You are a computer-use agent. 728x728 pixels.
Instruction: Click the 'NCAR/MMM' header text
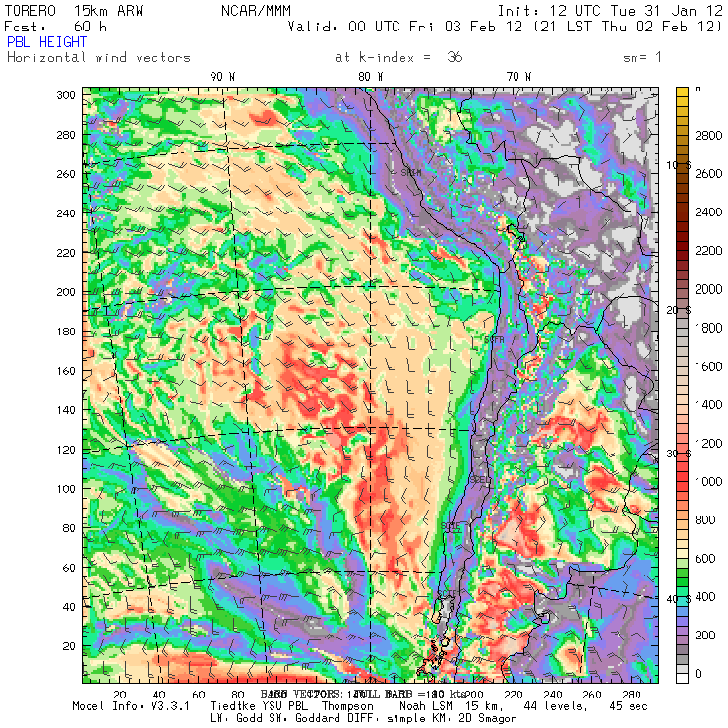257,11
